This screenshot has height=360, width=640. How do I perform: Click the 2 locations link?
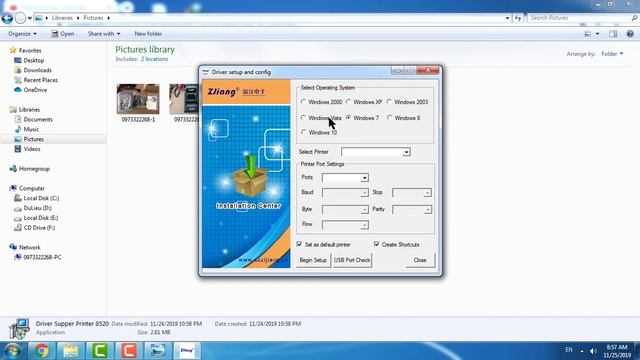pos(154,59)
